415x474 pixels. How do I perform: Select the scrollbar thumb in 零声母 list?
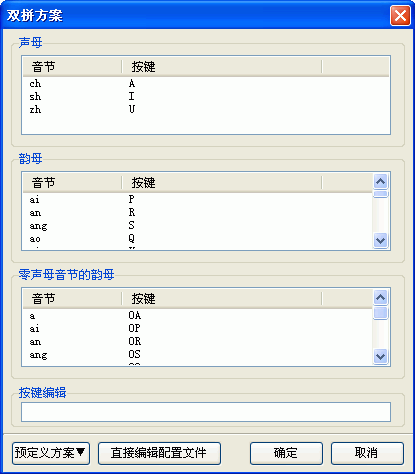[380, 313]
